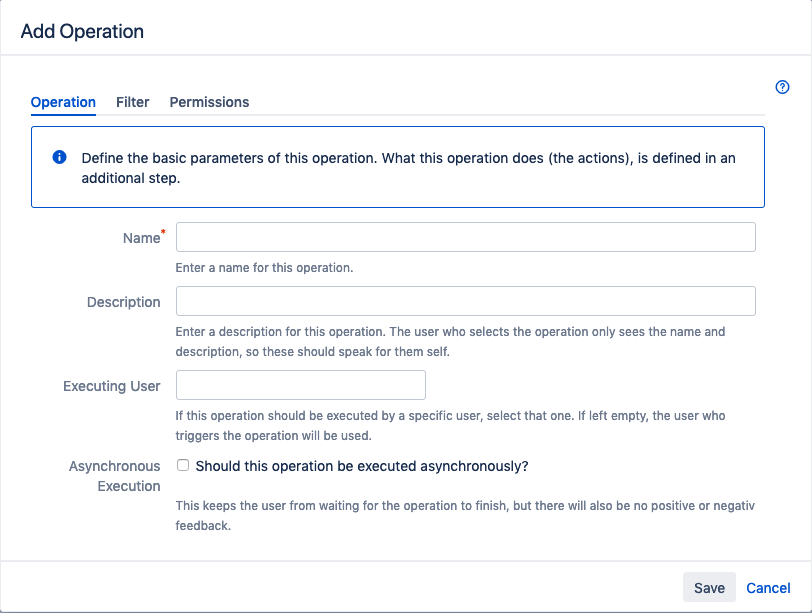Open the Permissions tab
The height and width of the screenshot is (613, 812).
click(209, 102)
